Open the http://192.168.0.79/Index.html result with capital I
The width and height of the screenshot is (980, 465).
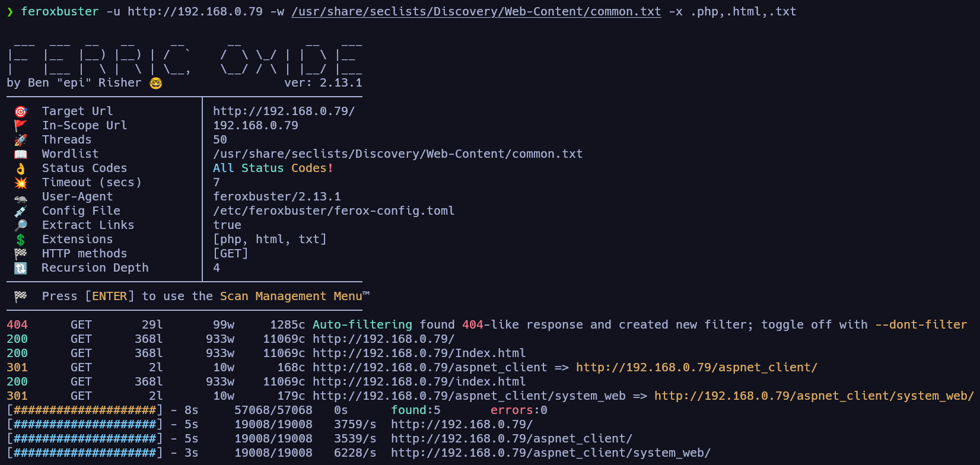pyautogui.click(x=419, y=353)
